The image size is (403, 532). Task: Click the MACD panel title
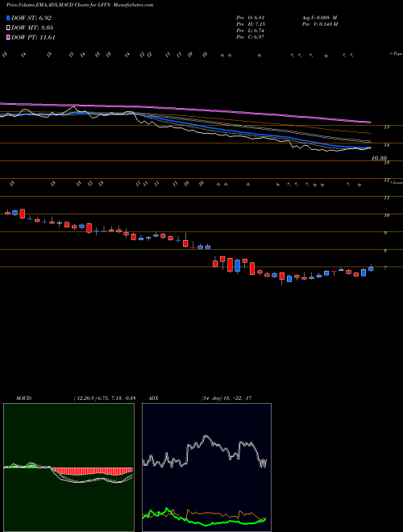click(x=23, y=398)
